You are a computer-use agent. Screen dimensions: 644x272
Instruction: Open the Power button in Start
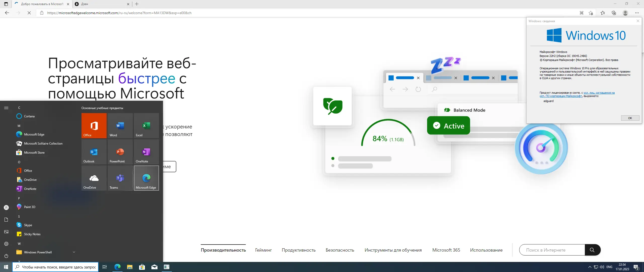(x=6, y=256)
